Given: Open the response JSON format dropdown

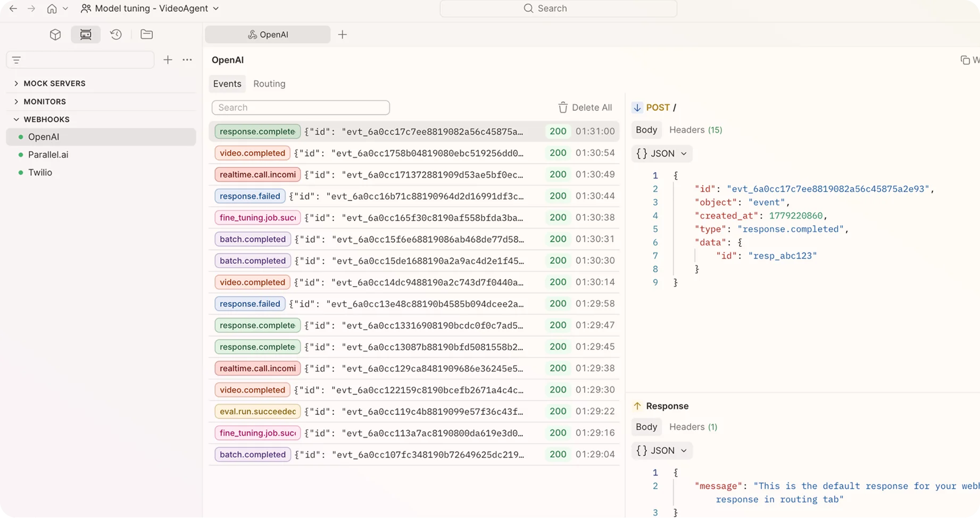Looking at the screenshot, I should click(x=662, y=450).
